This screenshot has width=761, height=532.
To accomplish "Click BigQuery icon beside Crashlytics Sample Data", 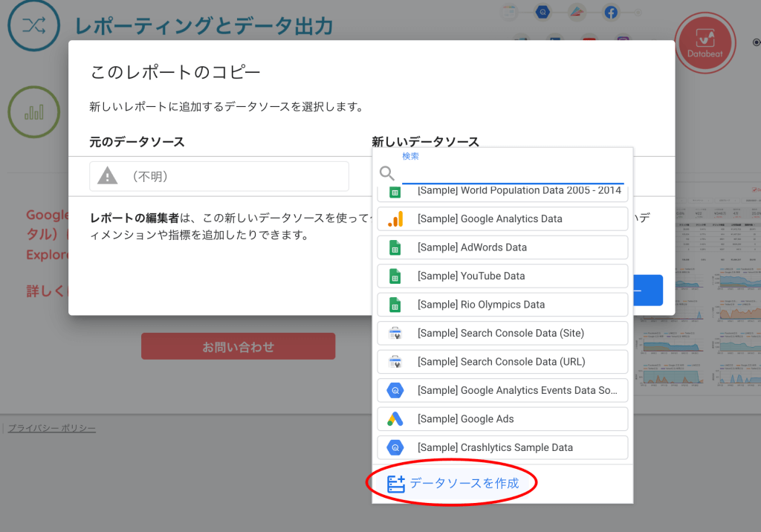I will click(395, 448).
